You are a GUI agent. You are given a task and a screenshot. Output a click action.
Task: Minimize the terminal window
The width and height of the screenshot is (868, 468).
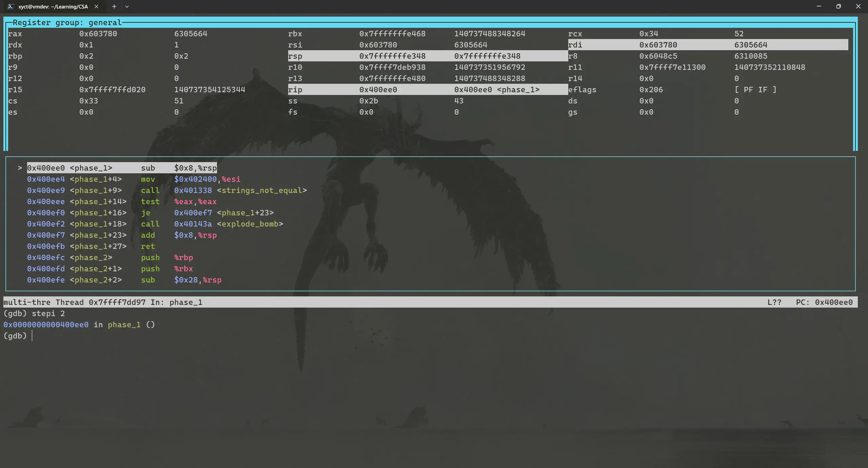819,6
